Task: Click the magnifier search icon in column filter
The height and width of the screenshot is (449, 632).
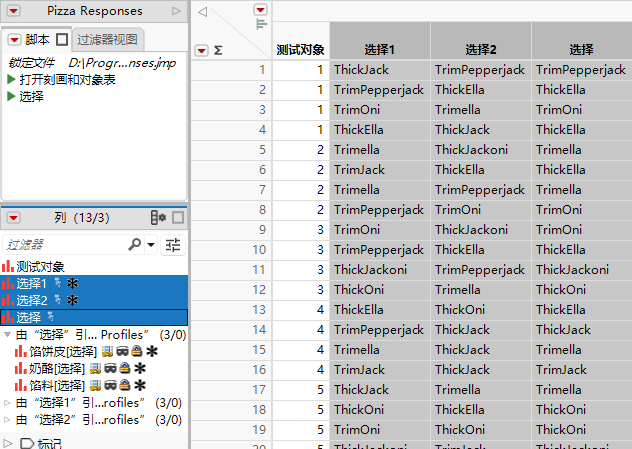Action: coord(135,244)
